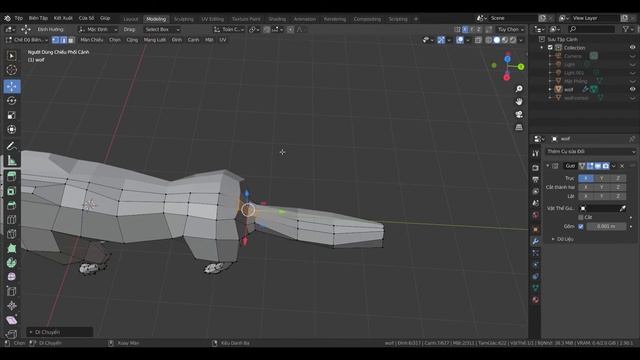The image size is (640, 360).
Task: Select the Smooth tool
Action: click(11, 277)
